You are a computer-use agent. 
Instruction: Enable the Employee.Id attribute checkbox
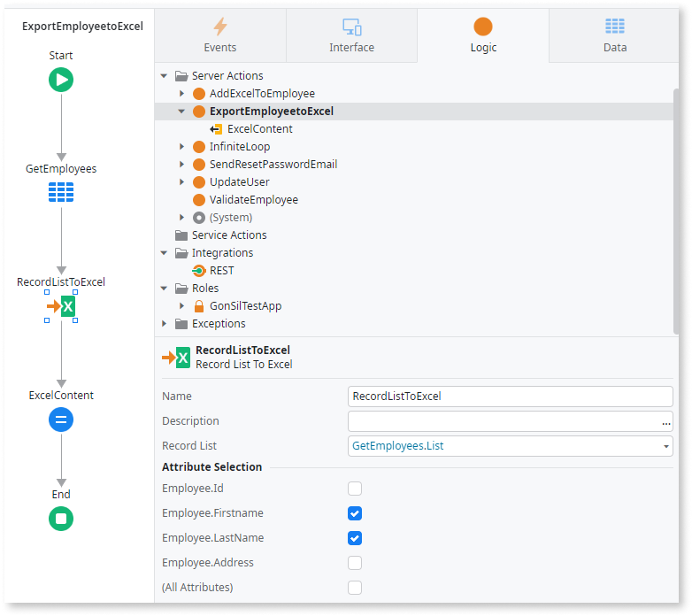[355, 489]
